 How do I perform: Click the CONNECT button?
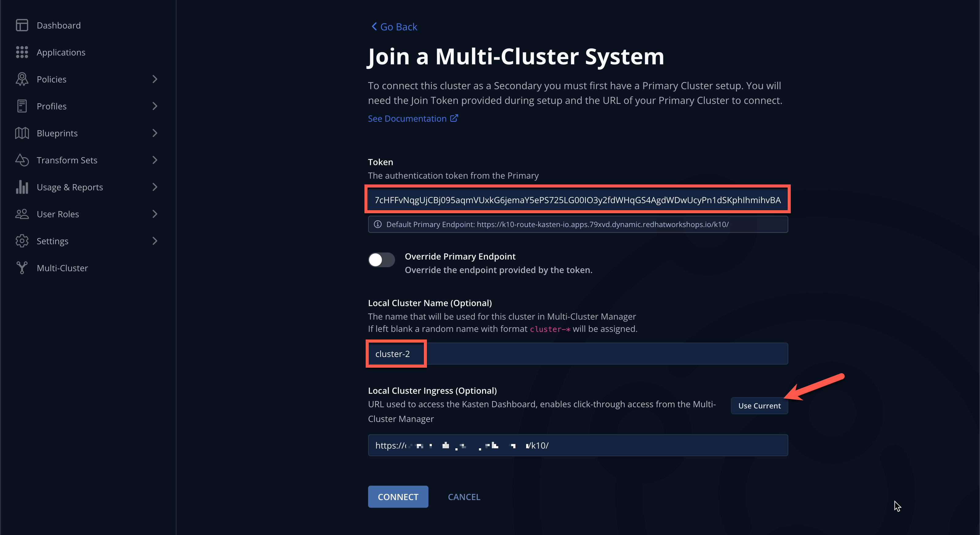tap(398, 497)
